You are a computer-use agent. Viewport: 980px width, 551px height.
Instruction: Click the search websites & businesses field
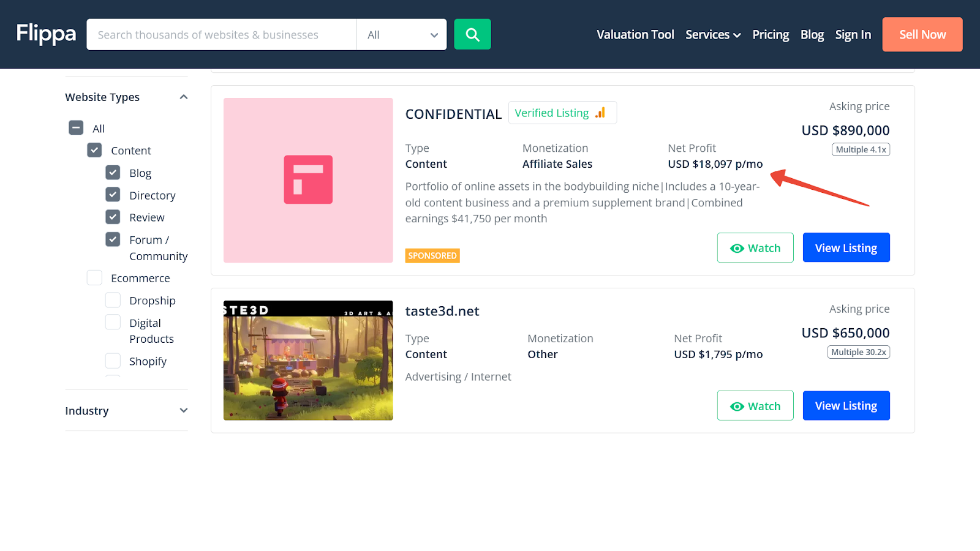coord(222,35)
